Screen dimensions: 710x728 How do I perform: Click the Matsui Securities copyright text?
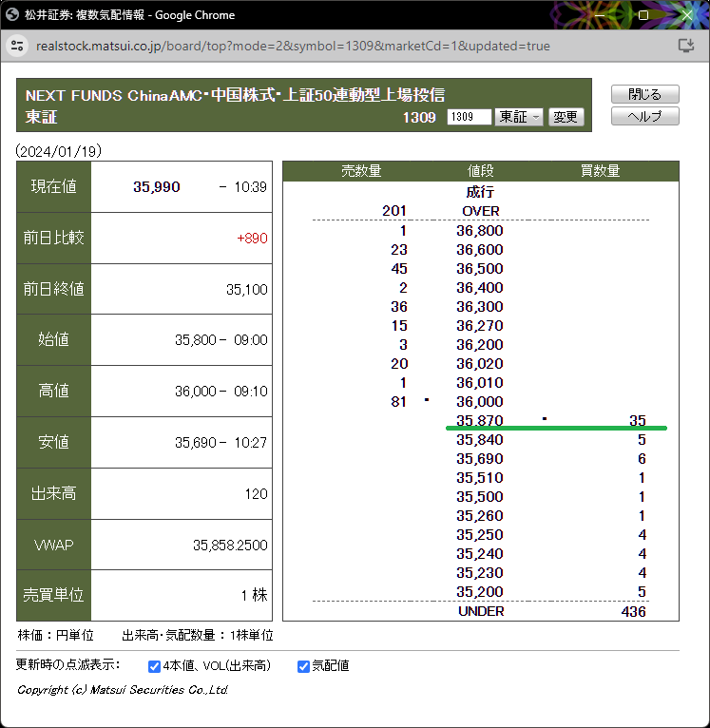point(123,690)
